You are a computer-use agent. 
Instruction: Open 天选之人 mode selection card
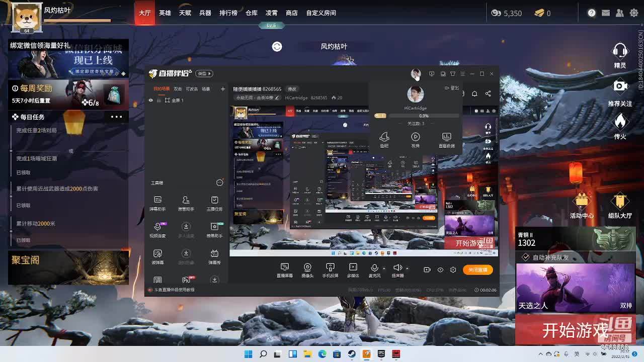pyautogui.click(x=575, y=287)
